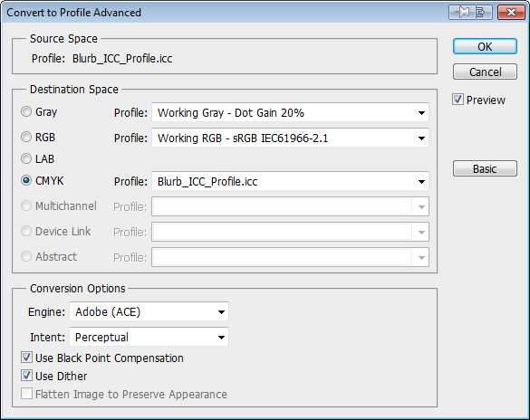This screenshot has height=420, width=530.
Task: Select the RGB destination space option
Action: (x=26, y=137)
